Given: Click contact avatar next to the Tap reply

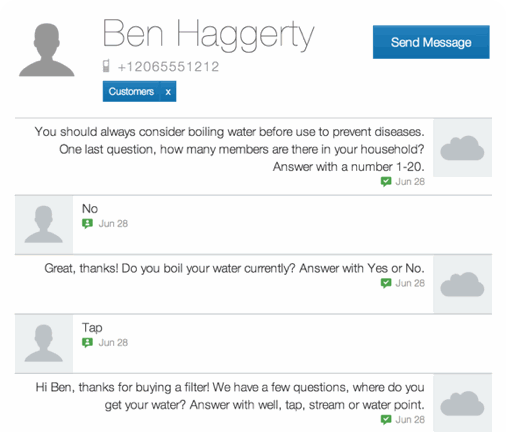Looking at the screenshot, I should click(x=44, y=343).
